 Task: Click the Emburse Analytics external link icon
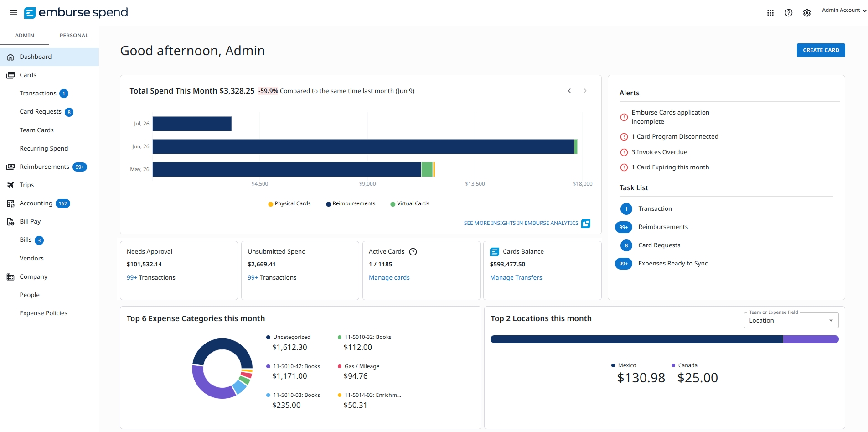(x=586, y=223)
